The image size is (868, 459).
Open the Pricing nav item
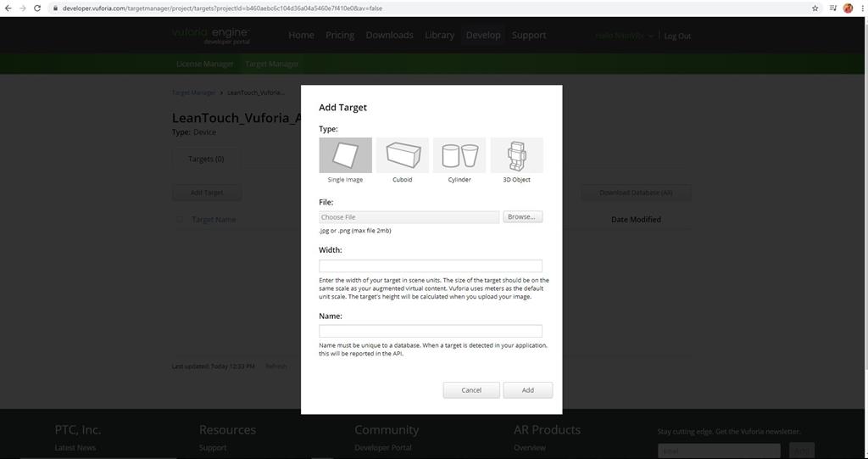pos(340,35)
